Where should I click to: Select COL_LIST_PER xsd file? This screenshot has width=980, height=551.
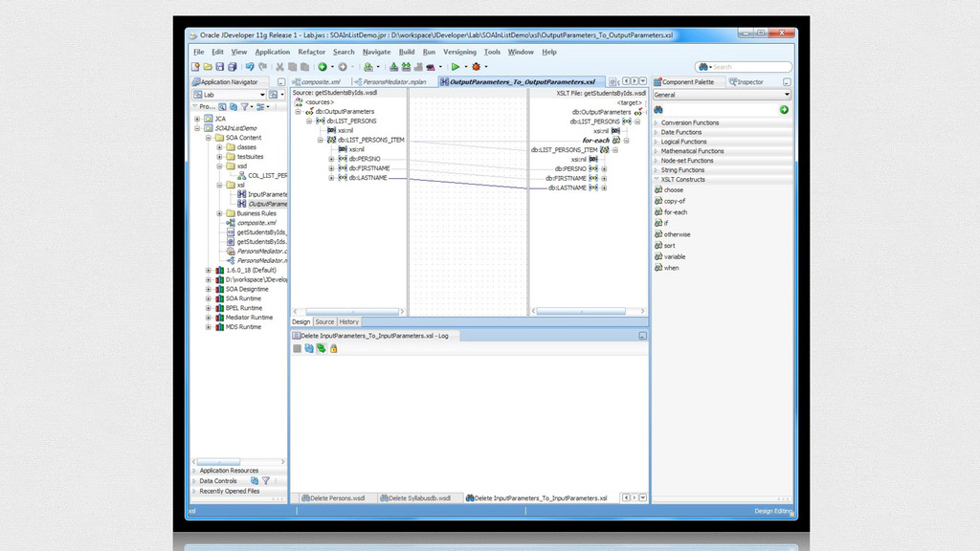[x=267, y=176]
